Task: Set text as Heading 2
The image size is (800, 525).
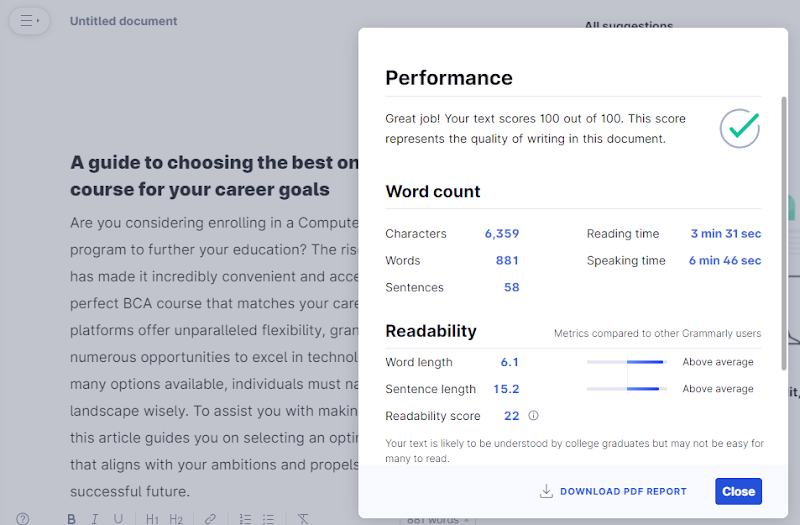Action: coord(176,519)
